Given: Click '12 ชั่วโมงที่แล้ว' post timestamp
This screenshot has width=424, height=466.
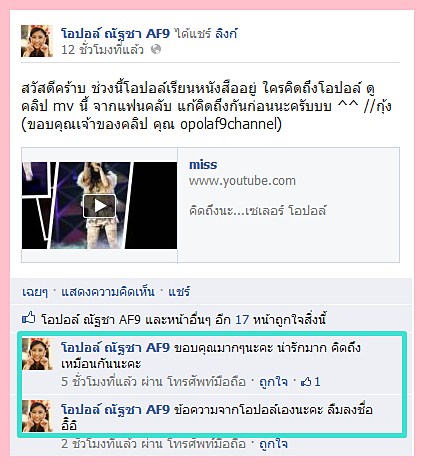Looking at the screenshot, I should 102,50.
